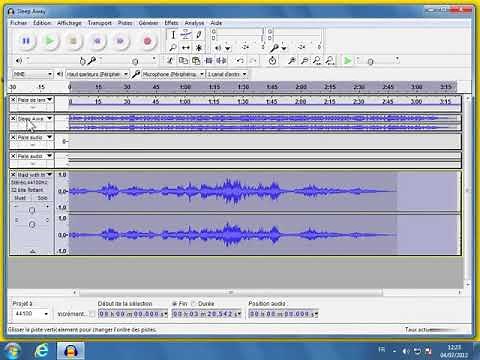Image resolution: width=480 pixels, height=360 pixels.
Task: Adjust the stereo track pan slider
Action: click(32, 224)
